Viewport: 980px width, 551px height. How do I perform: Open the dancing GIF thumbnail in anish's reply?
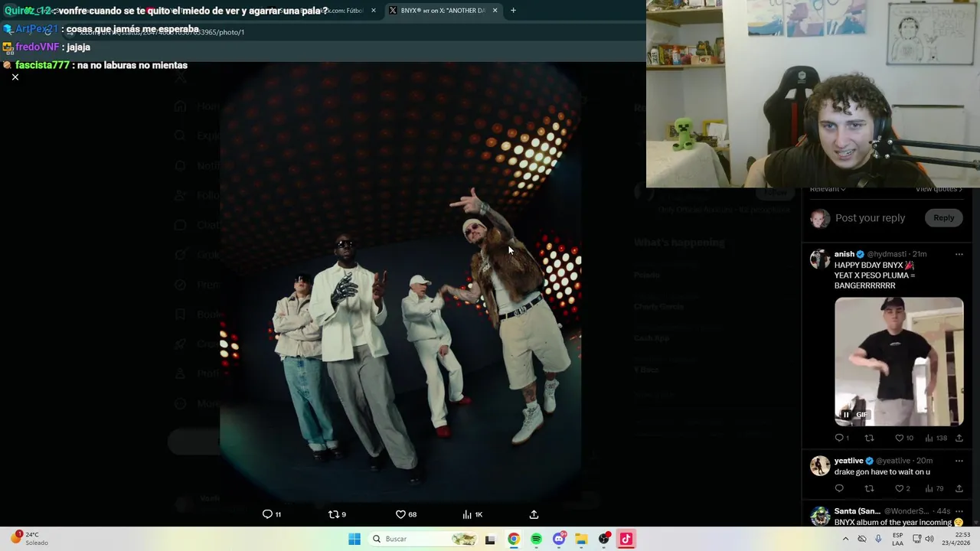click(x=899, y=361)
